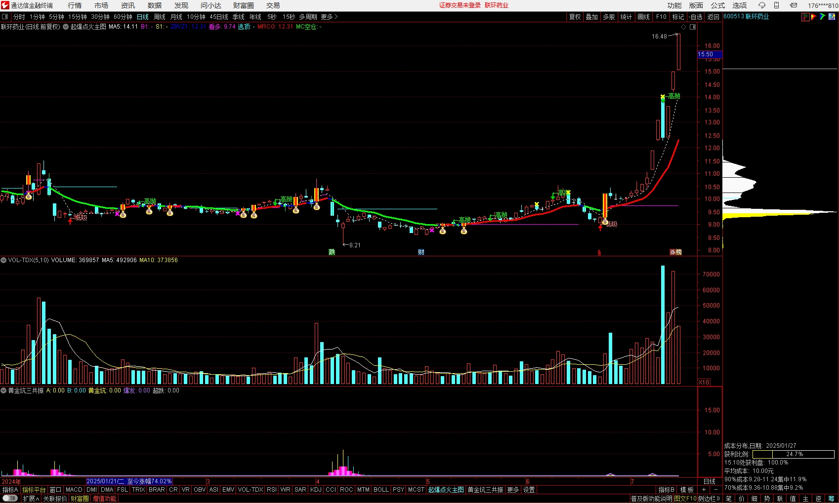The width and height of the screenshot is (839, 504).
Task: Open 更多 indicators list at bottom
Action: [x=513, y=490]
